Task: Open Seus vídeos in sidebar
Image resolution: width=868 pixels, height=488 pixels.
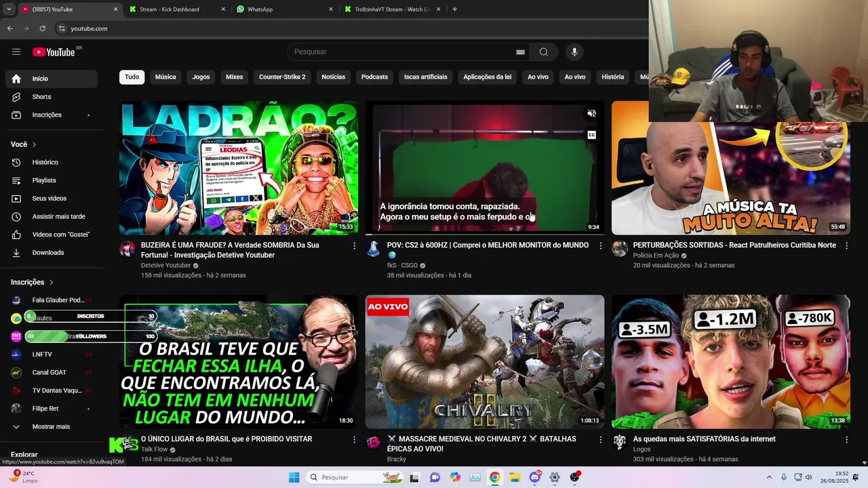Action: (x=52, y=199)
